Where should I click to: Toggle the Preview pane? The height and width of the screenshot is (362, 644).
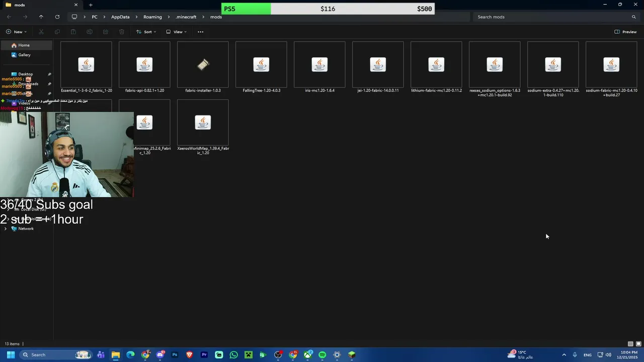click(625, 32)
